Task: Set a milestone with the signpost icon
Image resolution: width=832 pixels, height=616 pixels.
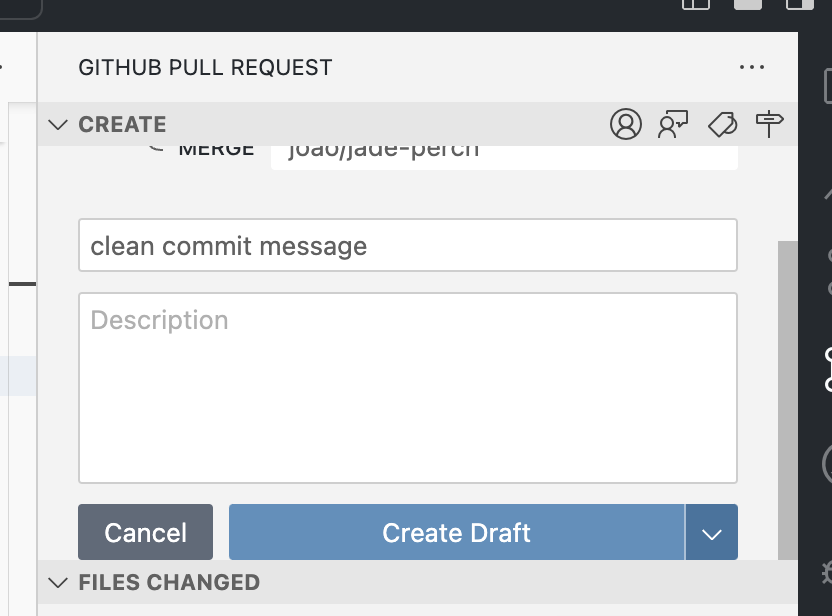Action: pos(768,124)
